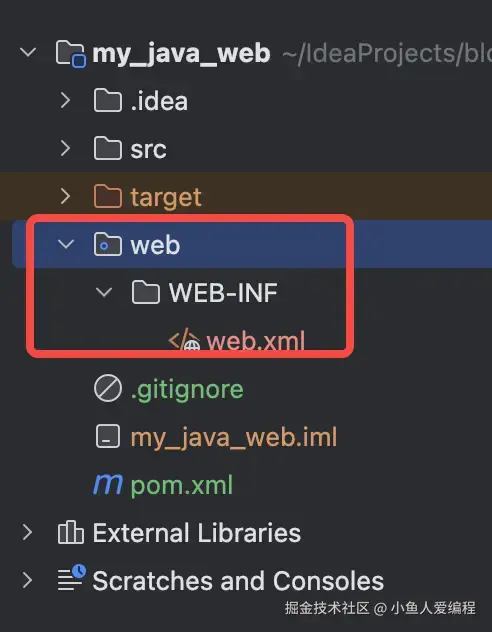
Task: Select the pom.xml file name
Action: [182, 485]
